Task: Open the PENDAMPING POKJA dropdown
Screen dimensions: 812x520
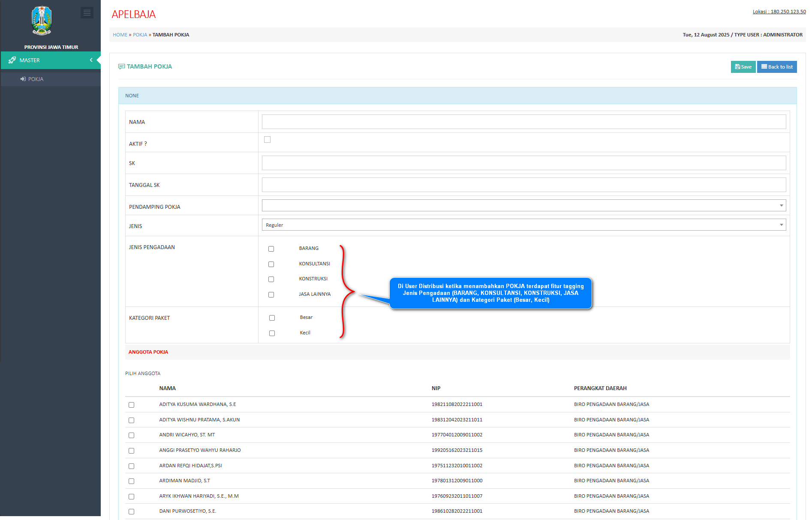Action: point(523,205)
